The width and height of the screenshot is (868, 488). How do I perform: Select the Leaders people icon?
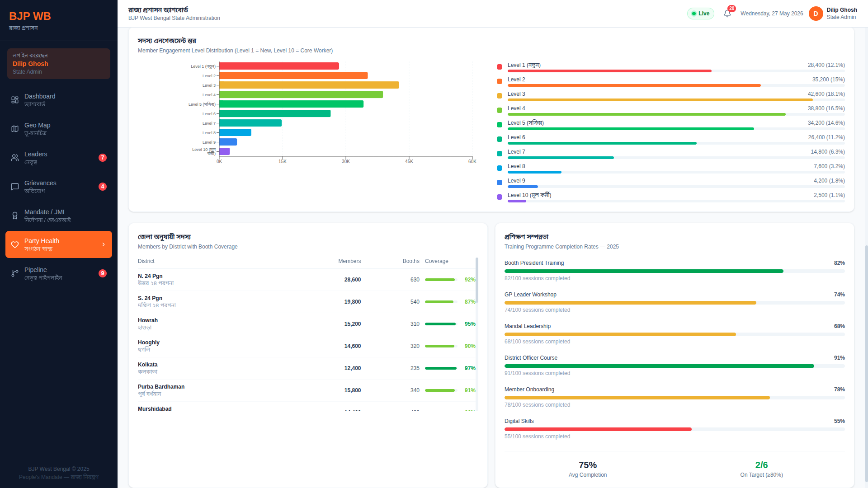(15, 158)
